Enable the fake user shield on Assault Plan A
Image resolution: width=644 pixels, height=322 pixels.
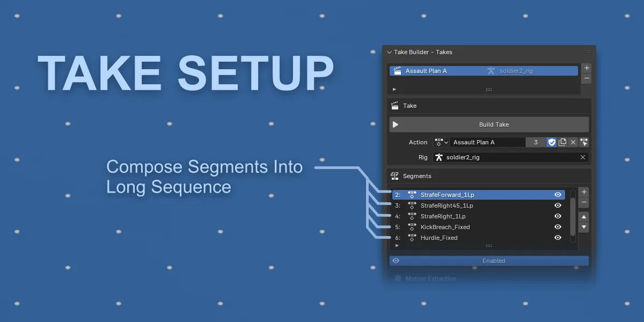(x=551, y=142)
